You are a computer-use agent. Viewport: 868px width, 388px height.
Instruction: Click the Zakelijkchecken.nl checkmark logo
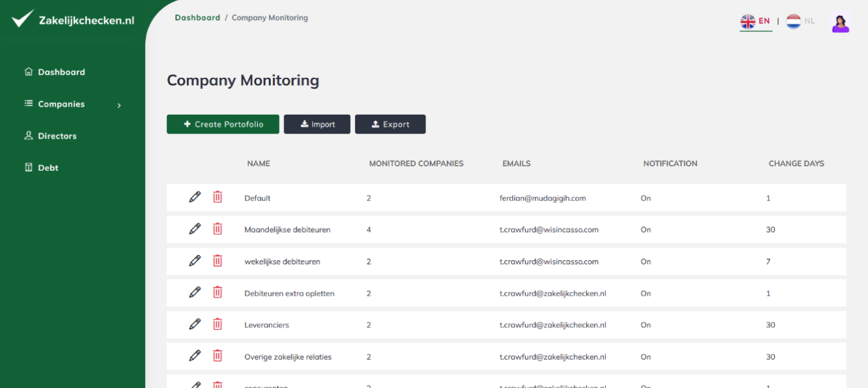pyautogui.click(x=22, y=18)
